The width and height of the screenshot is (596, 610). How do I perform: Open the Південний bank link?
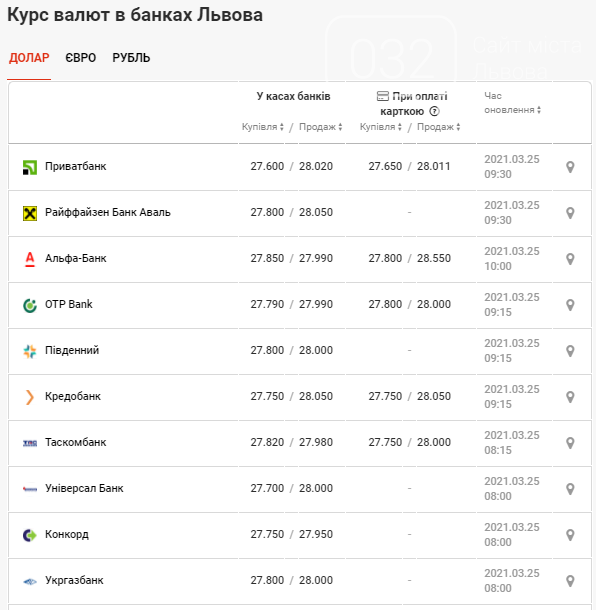(72, 350)
